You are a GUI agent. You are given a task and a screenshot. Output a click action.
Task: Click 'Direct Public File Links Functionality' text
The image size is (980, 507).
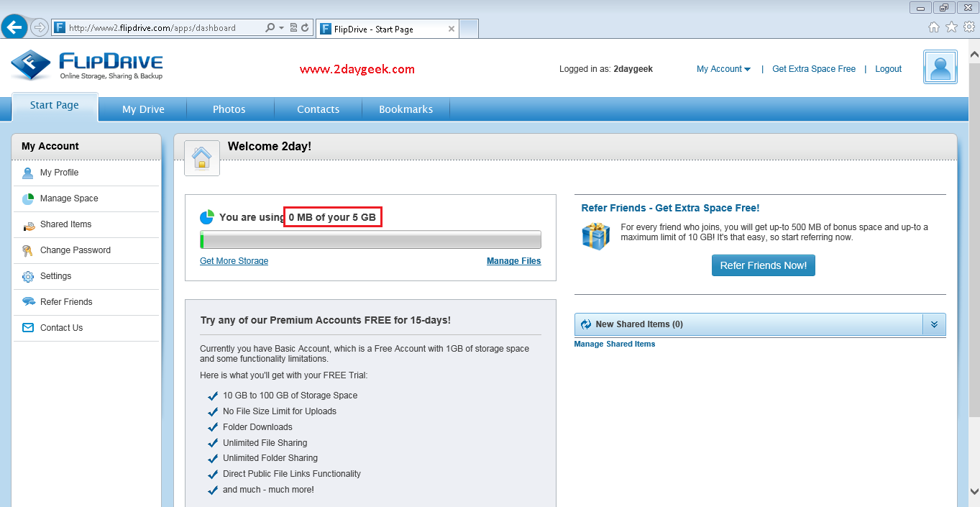point(292,474)
